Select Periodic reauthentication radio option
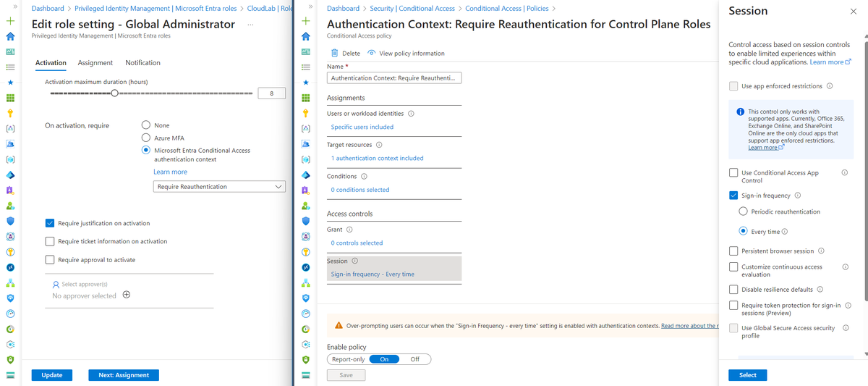Viewport: 868px width, 386px height. 744,211
